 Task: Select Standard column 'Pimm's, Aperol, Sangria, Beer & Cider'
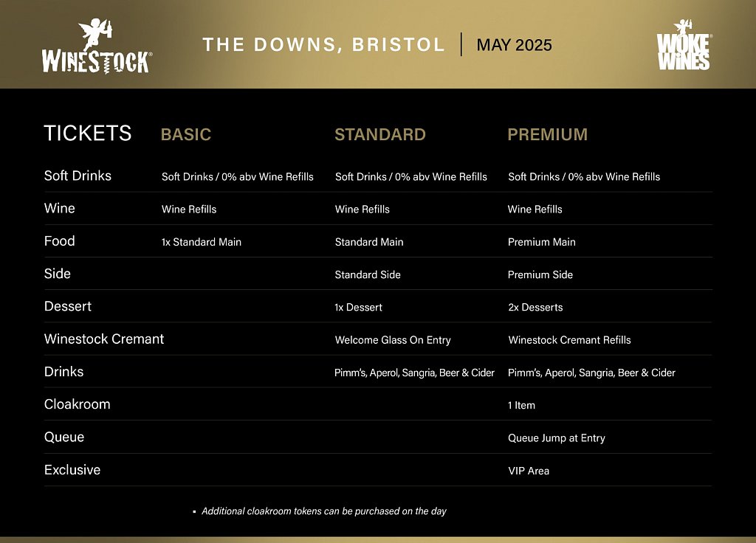click(414, 373)
